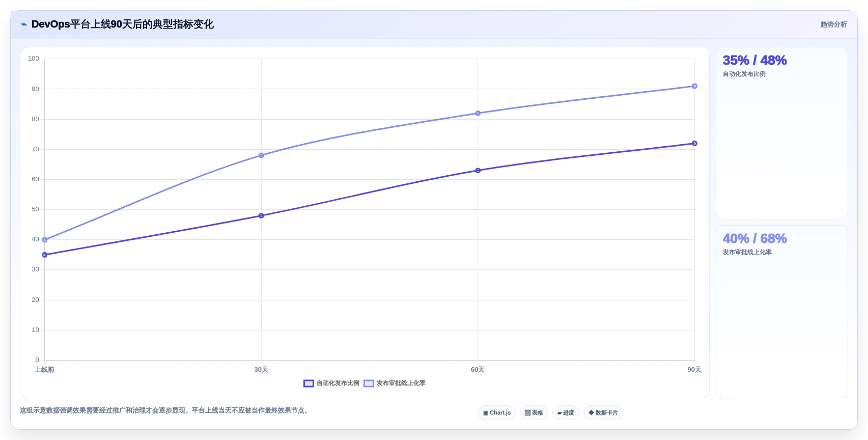Image resolution: width=868 pixels, height=440 pixels.
Task: Click the chart title DevOps平台上线90天后的典型指标变化
Action: [x=123, y=24]
